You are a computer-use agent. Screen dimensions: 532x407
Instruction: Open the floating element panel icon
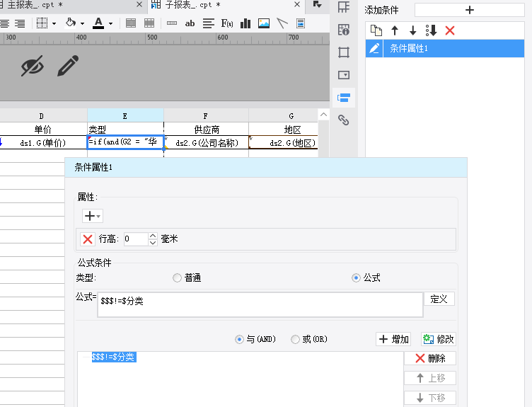(x=344, y=52)
